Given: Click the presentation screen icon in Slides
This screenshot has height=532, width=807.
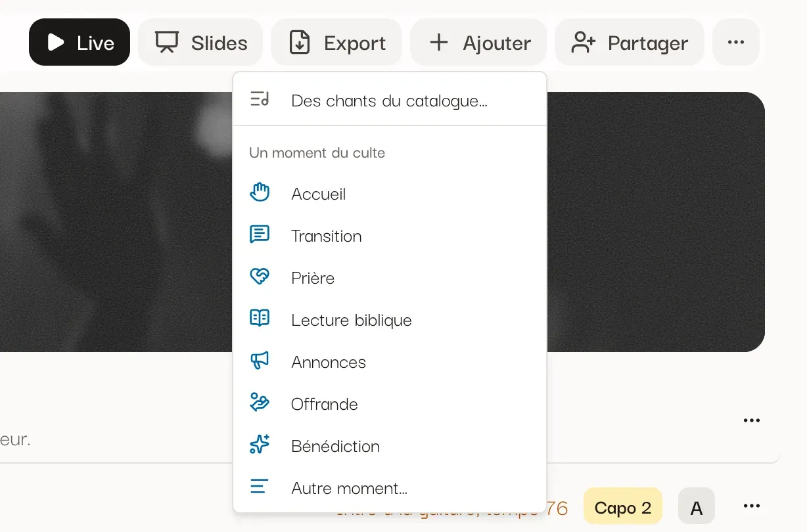Looking at the screenshot, I should (166, 42).
